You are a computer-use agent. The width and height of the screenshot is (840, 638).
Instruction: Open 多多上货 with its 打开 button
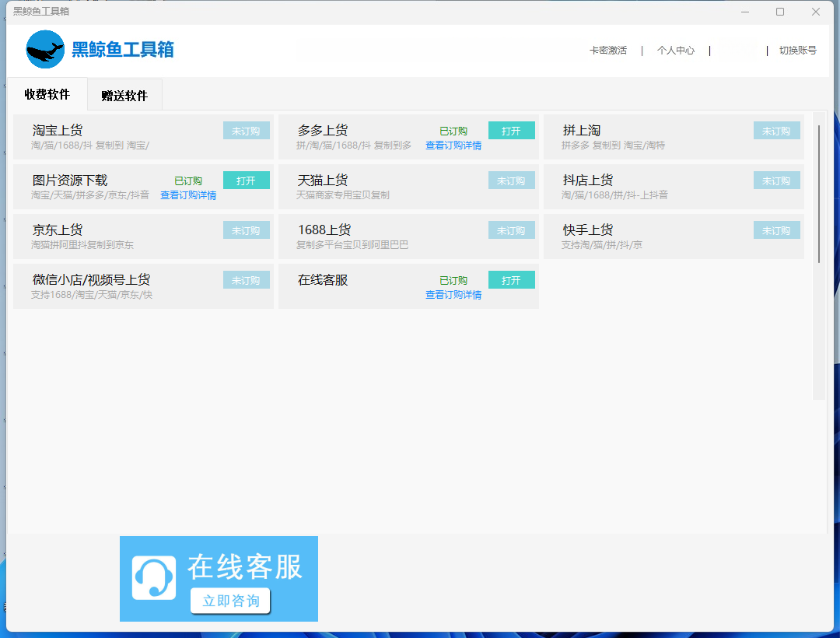[x=511, y=131]
